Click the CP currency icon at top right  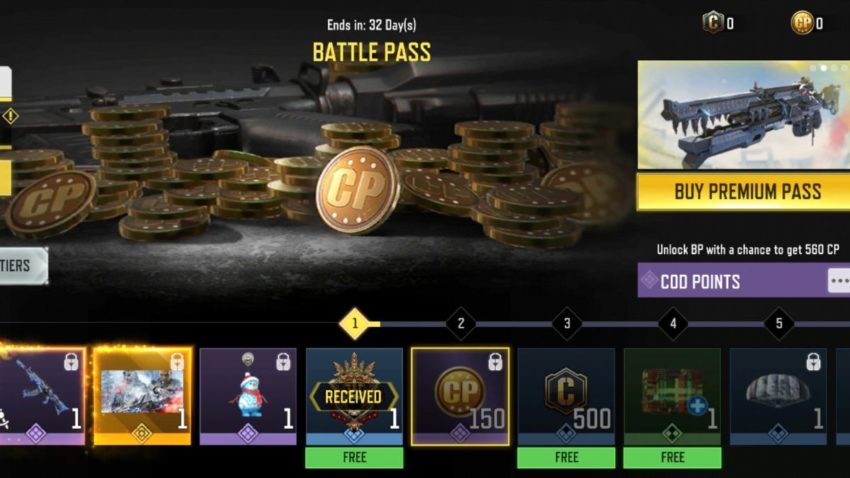coord(802,23)
